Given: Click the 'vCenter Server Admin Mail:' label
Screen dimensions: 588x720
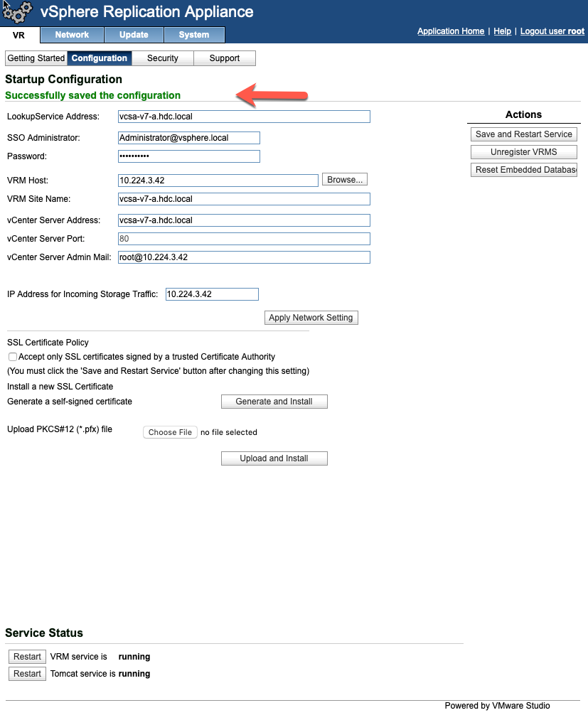Looking at the screenshot, I should [59, 257].
